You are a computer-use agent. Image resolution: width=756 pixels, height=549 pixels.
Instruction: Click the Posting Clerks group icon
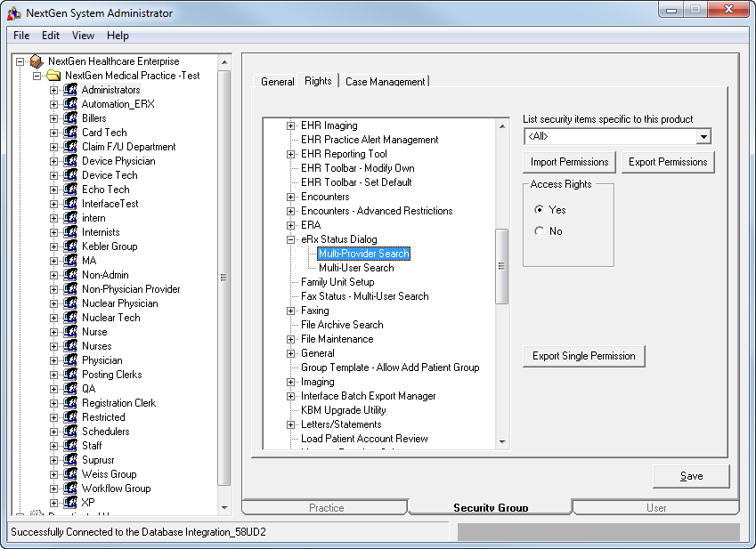(70, 375)
